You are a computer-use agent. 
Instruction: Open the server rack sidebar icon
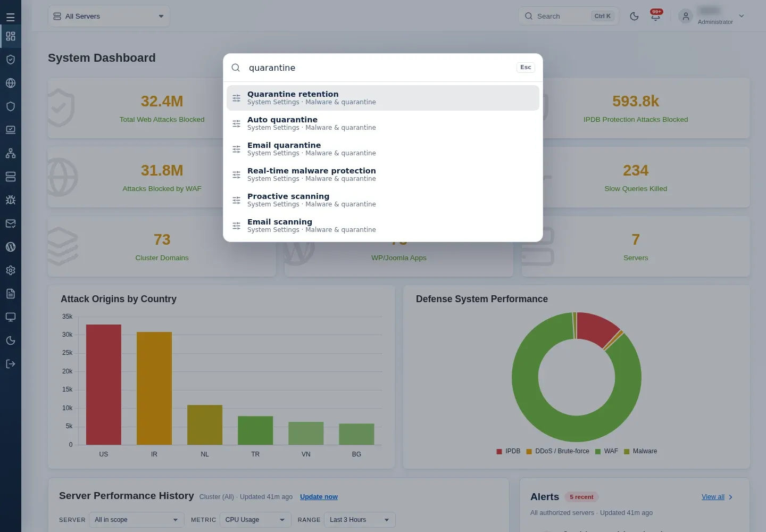pos(11,177)
